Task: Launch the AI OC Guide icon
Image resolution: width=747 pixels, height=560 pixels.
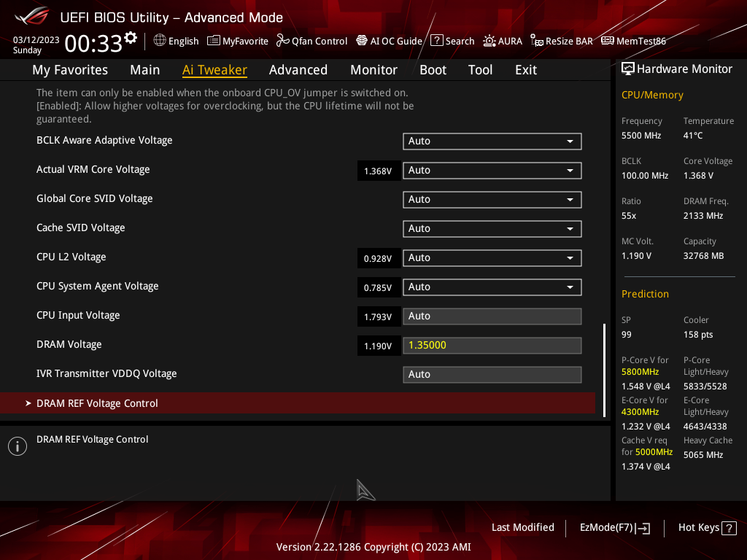Action: point(362,41)
